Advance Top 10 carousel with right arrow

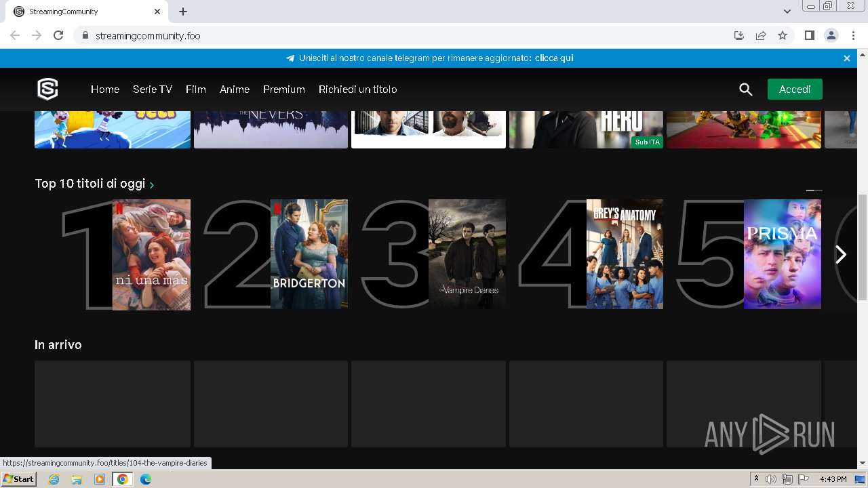(841, 254)
